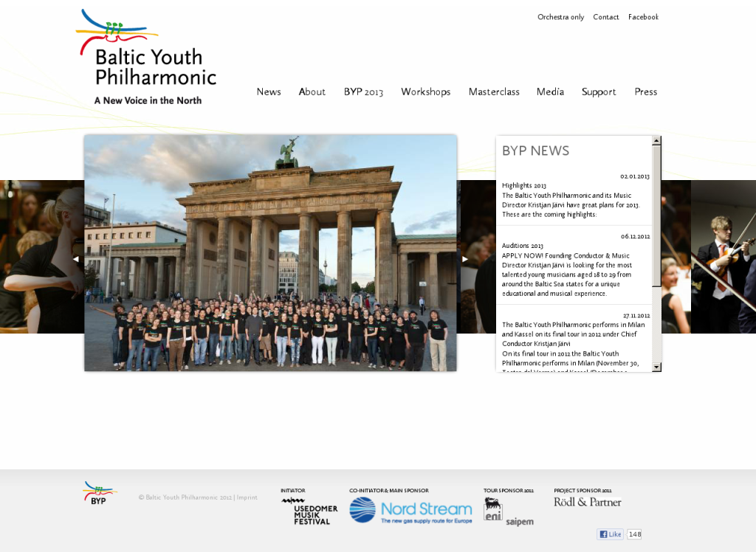Screen dimensions: 756x552
Task: Open the Milan and Kassel tour news item
Action: [x=574, y=334]
